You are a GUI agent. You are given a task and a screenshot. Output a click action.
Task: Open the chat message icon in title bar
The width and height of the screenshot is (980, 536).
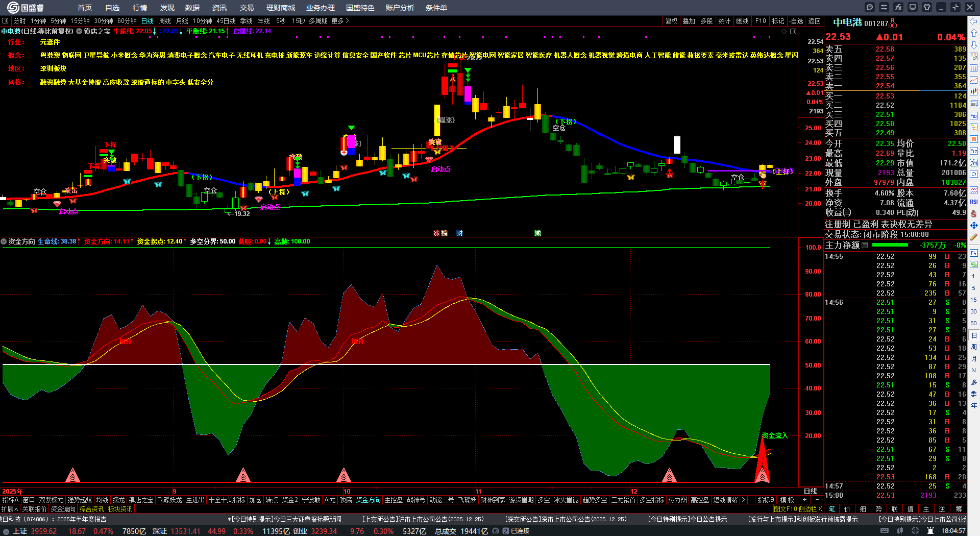870,7
